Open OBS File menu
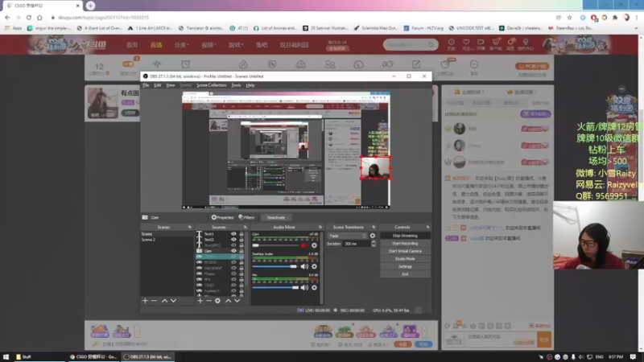This screenshot has width=644, height=362. [x=146, y=85]
